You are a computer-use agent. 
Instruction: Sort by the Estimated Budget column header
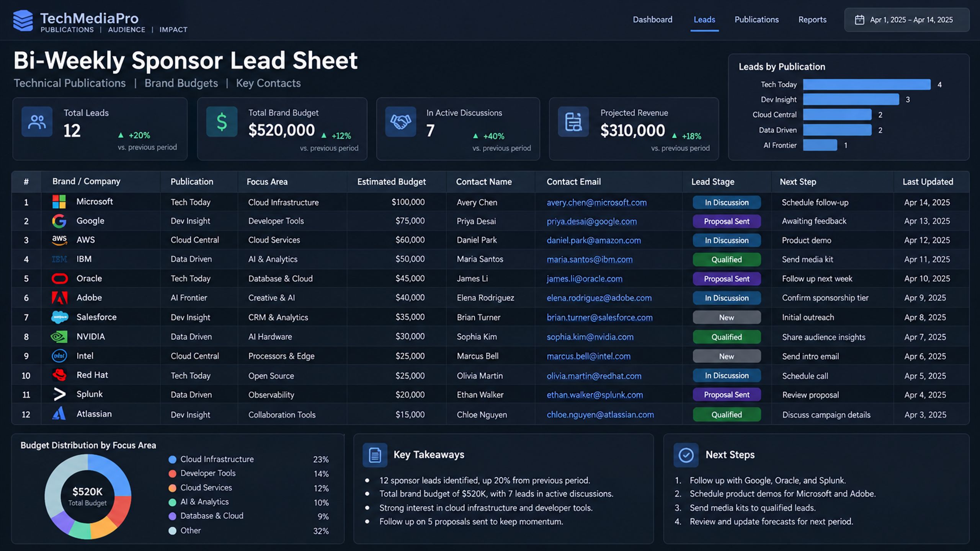391,182
